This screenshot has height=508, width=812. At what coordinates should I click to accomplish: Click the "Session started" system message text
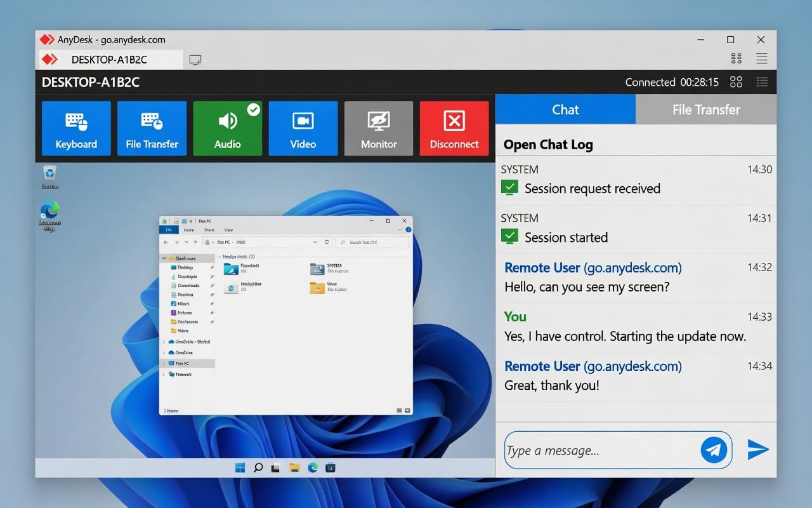pyautogui.click(x=566, y=237)
